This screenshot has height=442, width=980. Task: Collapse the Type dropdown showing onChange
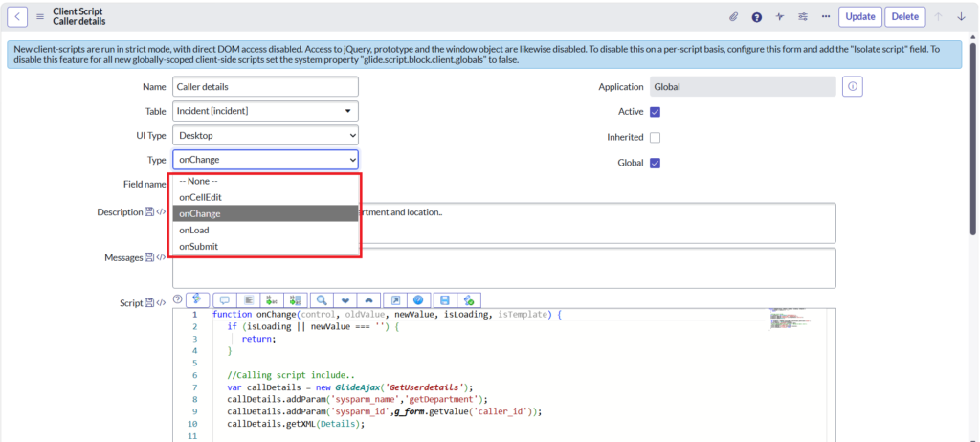coord(265,161)
